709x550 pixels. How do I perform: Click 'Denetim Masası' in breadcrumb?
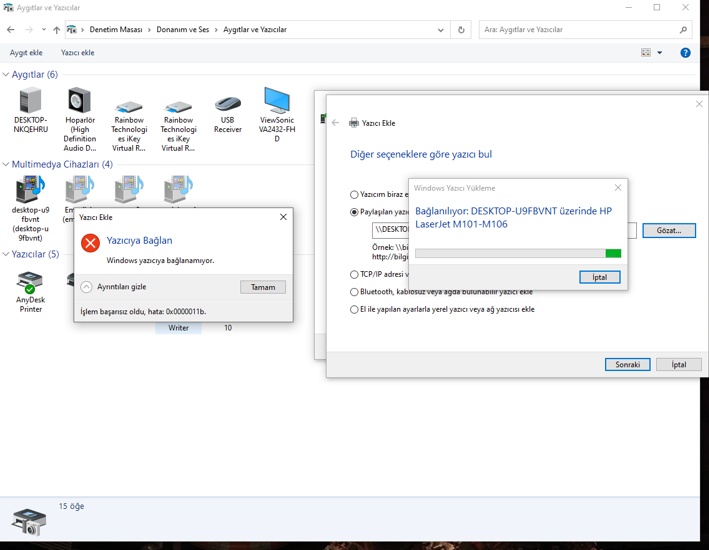pos(116,29)
